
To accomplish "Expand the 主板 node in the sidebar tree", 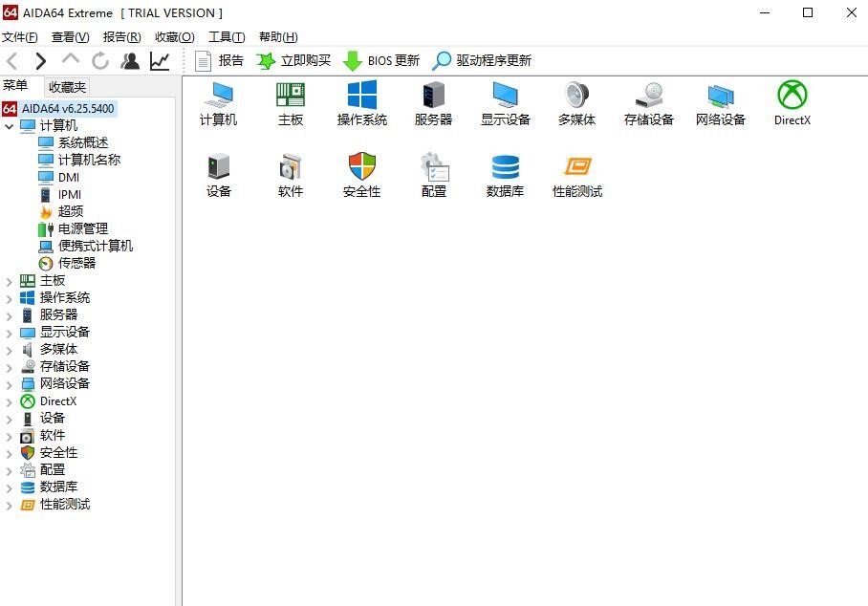I will pos(9,280).
